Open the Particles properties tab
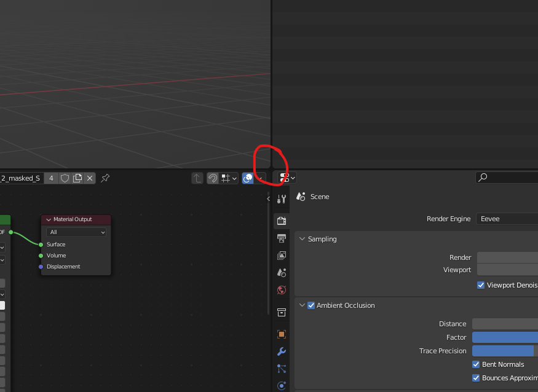The image size is (538, 392). pyautogui.click(x=282, y=369)
